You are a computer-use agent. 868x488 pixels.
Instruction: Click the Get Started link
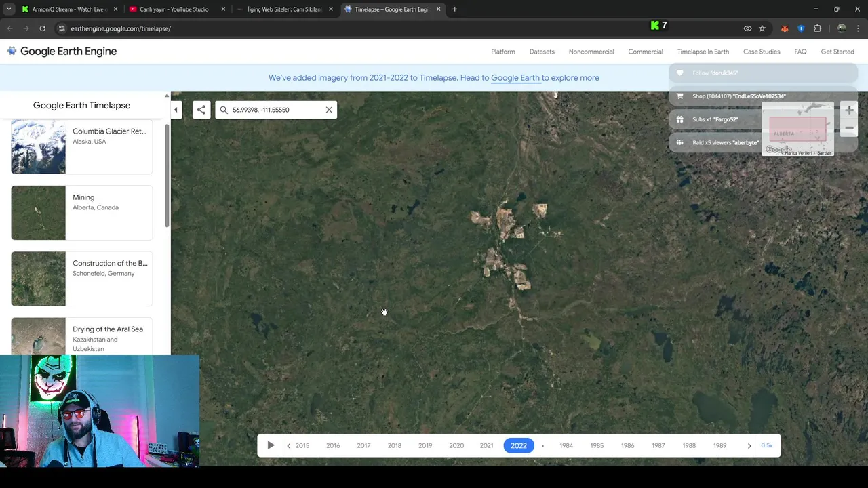point(837,52)
